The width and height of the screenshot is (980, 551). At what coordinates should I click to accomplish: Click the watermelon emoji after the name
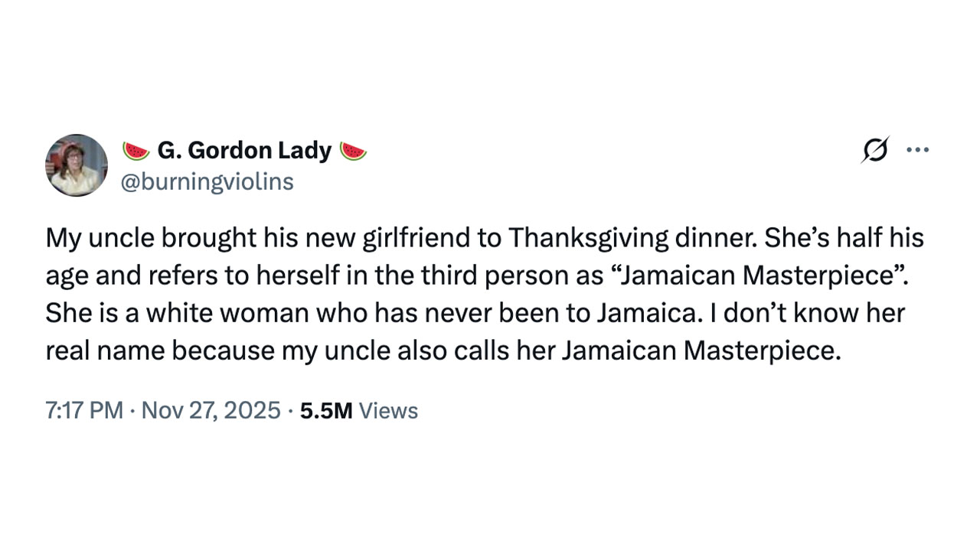[x=354, y=151]
